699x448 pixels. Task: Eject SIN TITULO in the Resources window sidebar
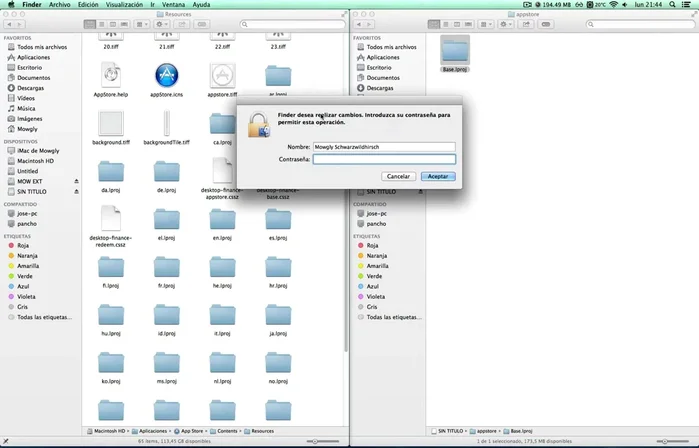[76, 192]
